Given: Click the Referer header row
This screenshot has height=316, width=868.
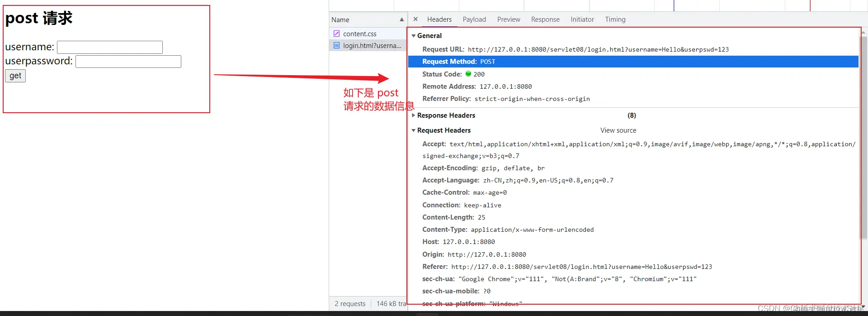Looking at the screenshot, I should 633,267.
